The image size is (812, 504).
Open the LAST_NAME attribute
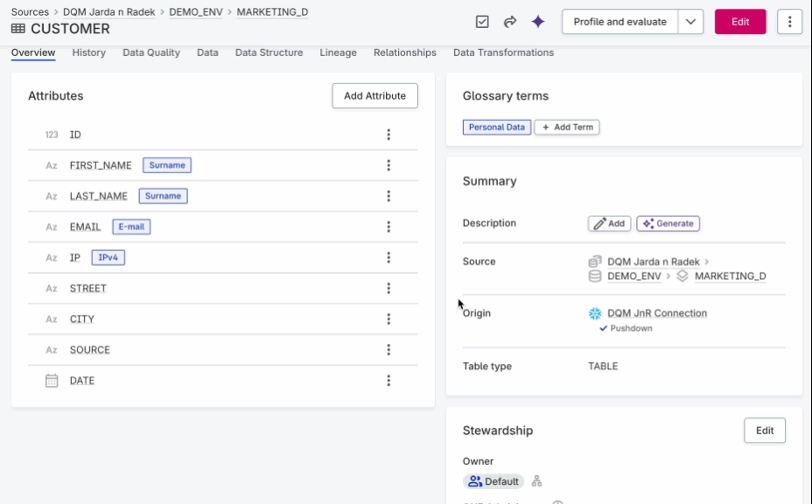pyautogui.click(x=98, y=196)
